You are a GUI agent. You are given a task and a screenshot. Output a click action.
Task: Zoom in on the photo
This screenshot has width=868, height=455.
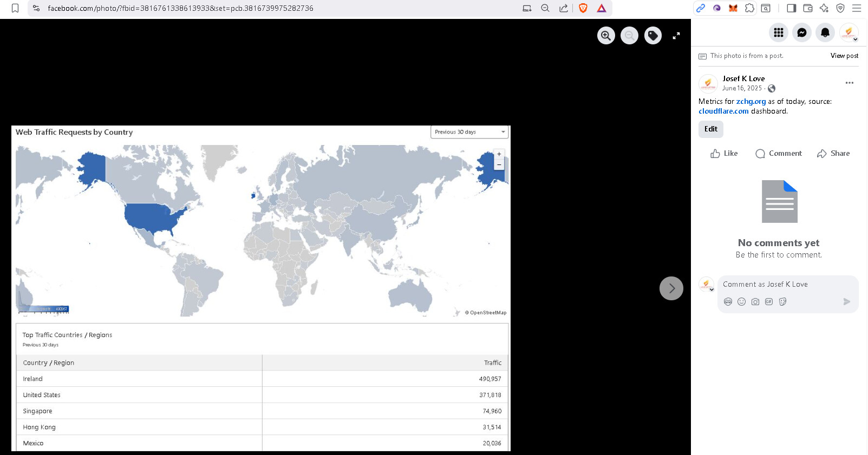pyautogui.click(x=606, y=36)
